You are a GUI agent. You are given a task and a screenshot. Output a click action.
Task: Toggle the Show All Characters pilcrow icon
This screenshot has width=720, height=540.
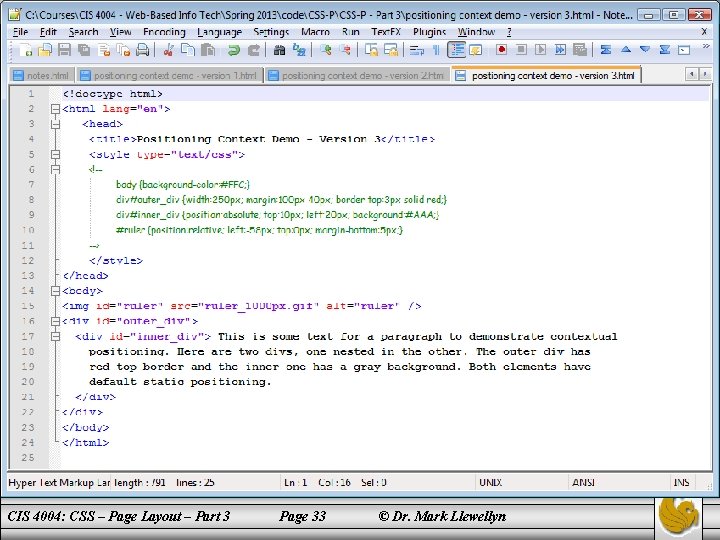(438, 50)
